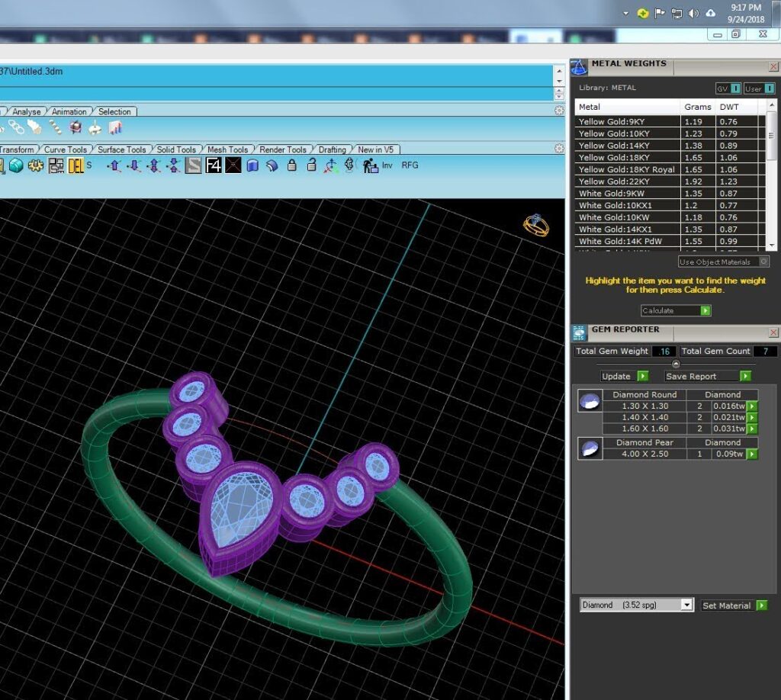Open the New in V5 tab
Image resolution: width=781 pixels, height=700 pixels.
[x=375, y=149]
